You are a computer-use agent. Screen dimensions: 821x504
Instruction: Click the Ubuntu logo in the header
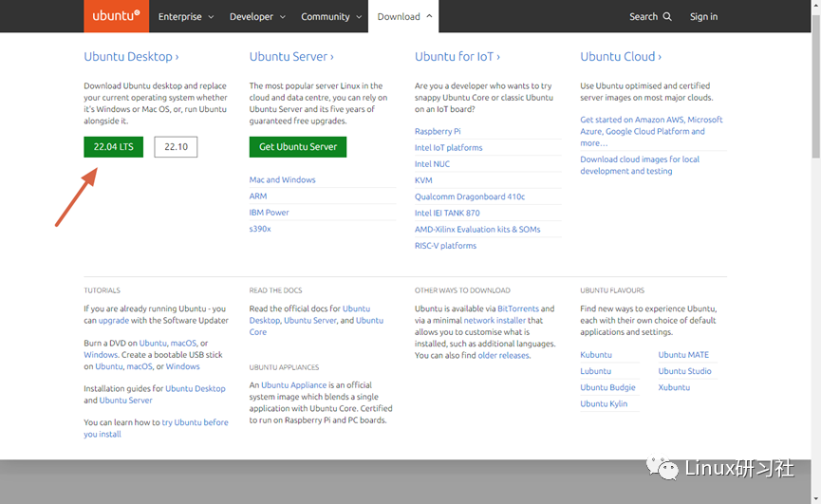pyautogui.click(x=116, y=16)
